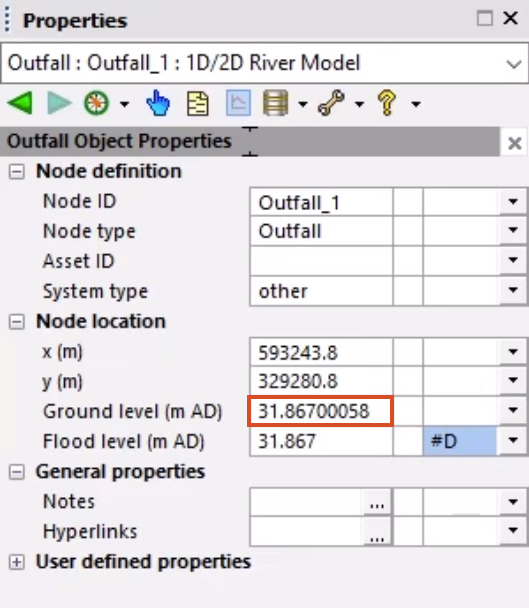Open the database grid icon's dropdown arrow

pos(303,104)
